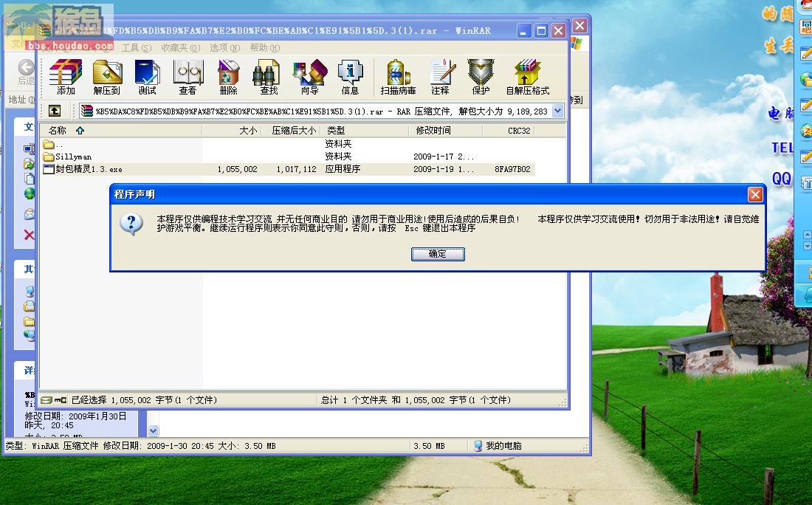This screenshot has height=505, width=812.
Task: Sort by the 压缩后大小 column header
Action: (290, 131)
